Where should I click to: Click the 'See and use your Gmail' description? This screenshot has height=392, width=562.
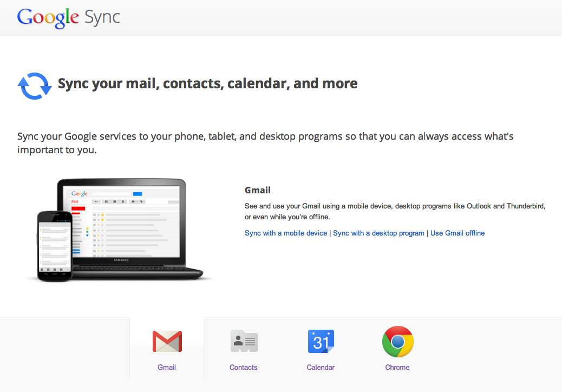(395, 211)
